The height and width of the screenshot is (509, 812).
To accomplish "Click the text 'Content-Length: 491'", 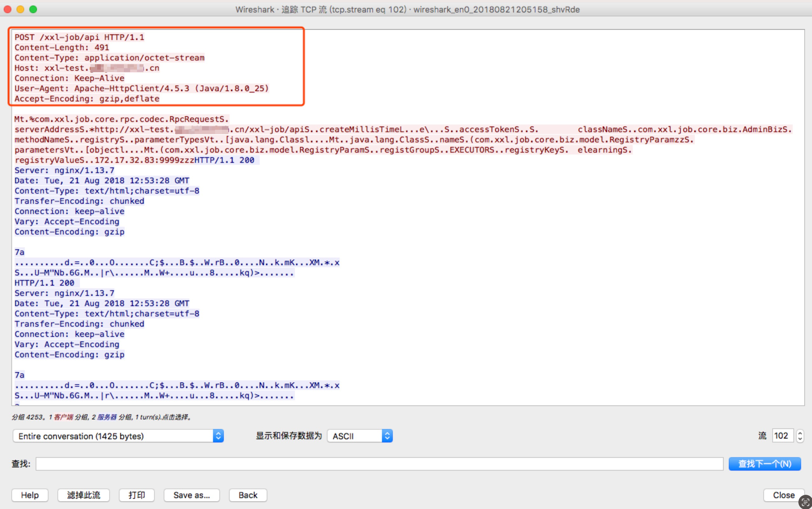I will tap(62, 47).
